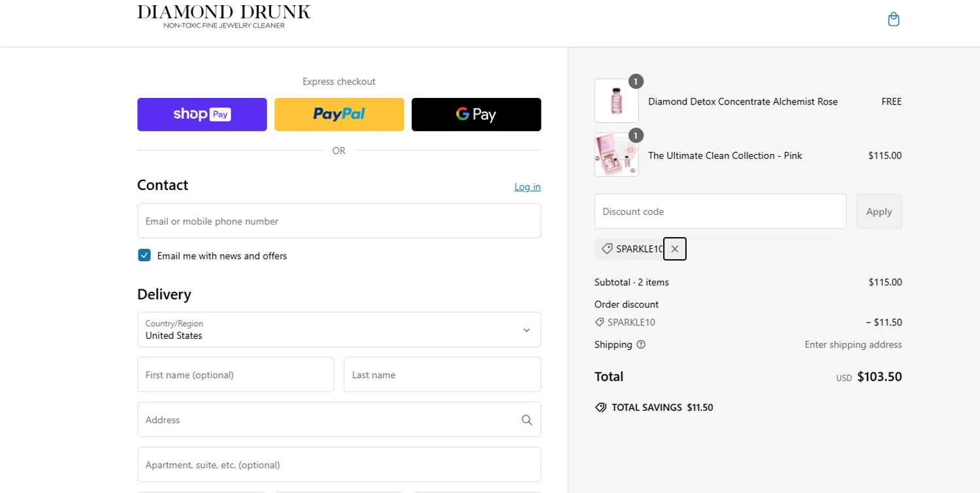Click the shipping info question mark icon

coord(641,345)
